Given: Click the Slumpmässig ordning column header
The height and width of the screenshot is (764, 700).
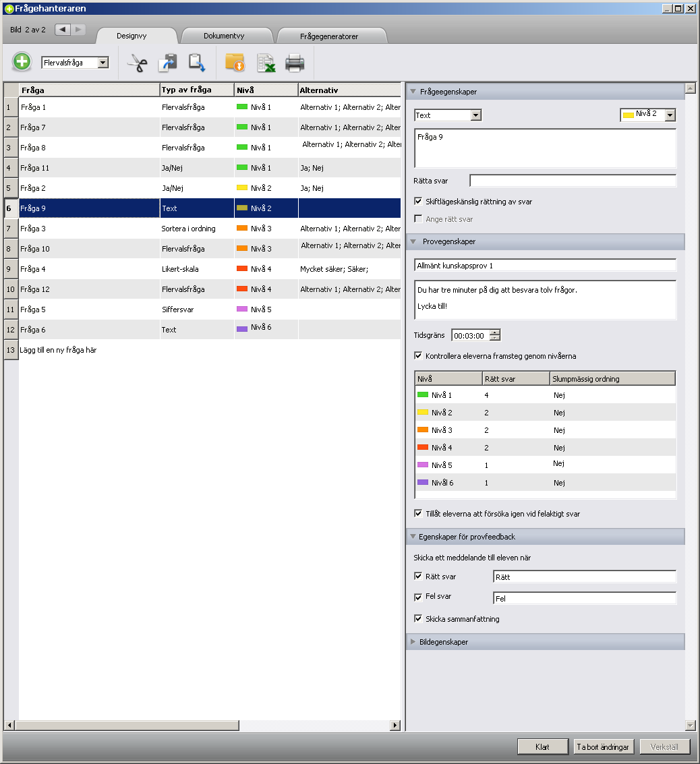Looking at the screenshot, I should (x=612, y=378).
